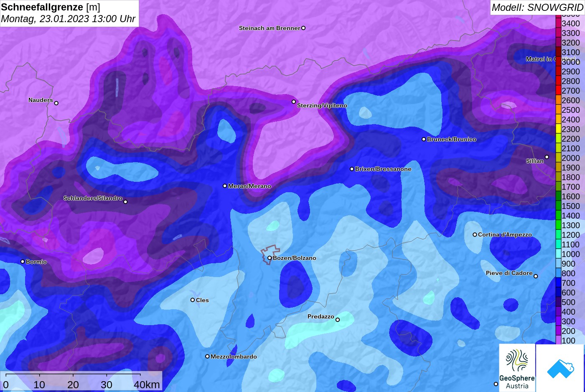Click the Bolzano city boundary outline
The width and height of the screenshot is (585, 392).
point(270,254)
